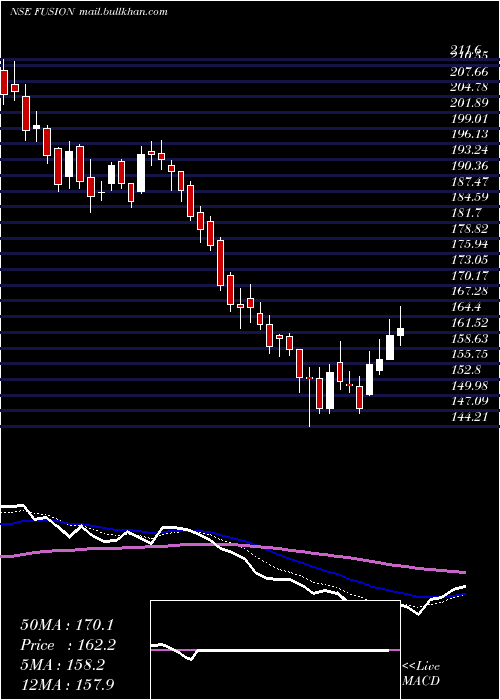Click the 207.66 price axis label
Screen dimensions: 500x700
pyautogui.click(x=469, y=71)
